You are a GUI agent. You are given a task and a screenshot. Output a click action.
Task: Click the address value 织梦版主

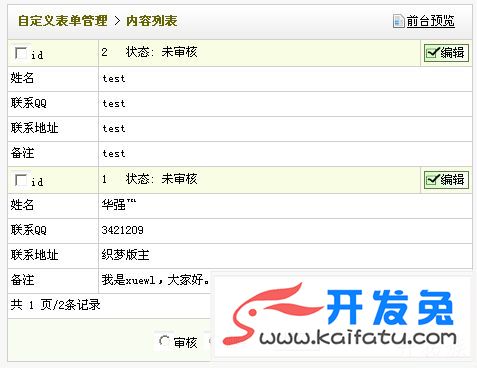pos(125,255)
